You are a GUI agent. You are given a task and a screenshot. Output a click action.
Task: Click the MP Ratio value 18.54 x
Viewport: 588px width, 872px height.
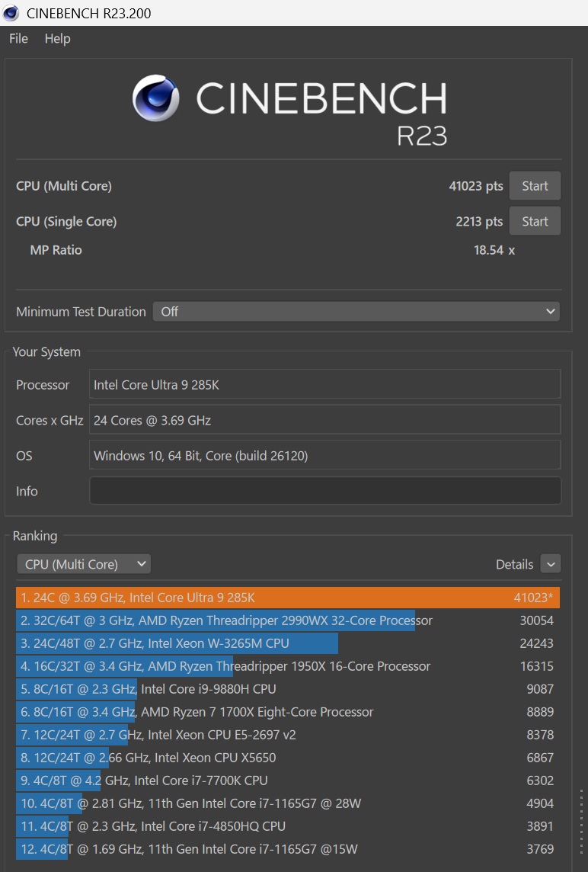(494, 250)
